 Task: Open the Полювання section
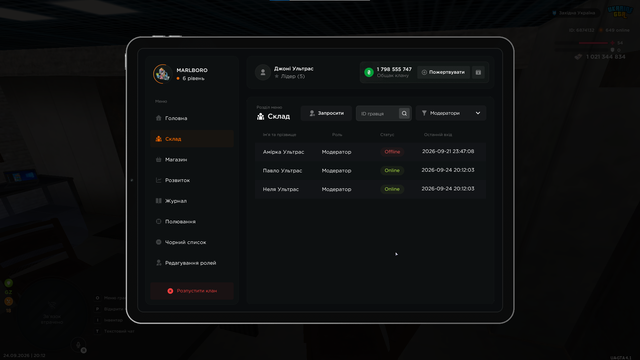192,222
